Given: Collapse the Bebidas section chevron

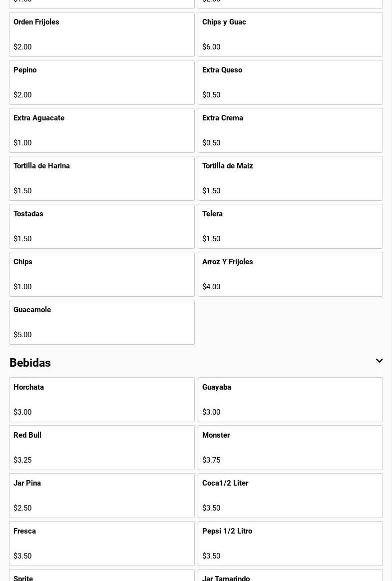Looking at the screenshot, I should point(379,361).
